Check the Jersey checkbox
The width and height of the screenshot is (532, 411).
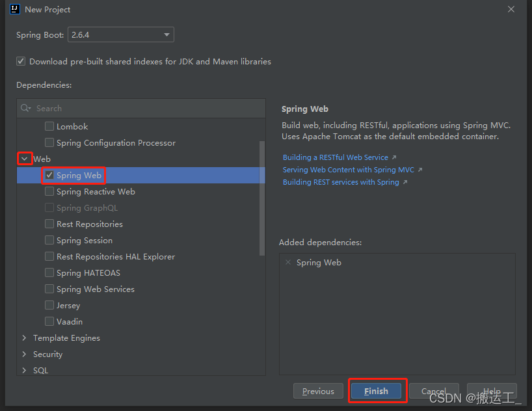49,305
